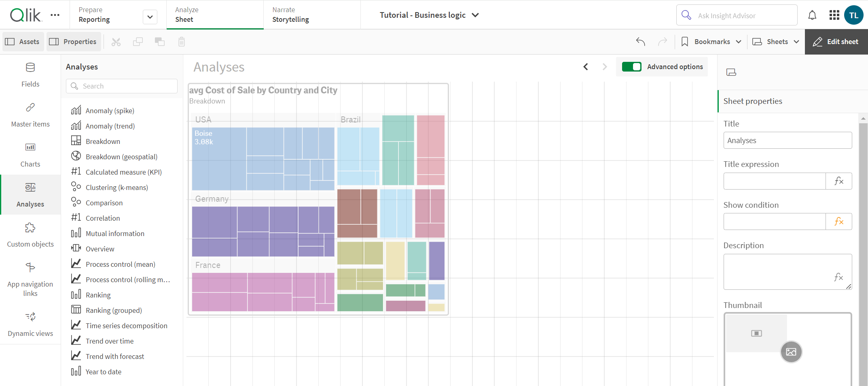The height and width of the screenshot is (386, 868).
Task: Toggle the Advanced options switch
Action: pyautogui.click(x=631, y=67)
